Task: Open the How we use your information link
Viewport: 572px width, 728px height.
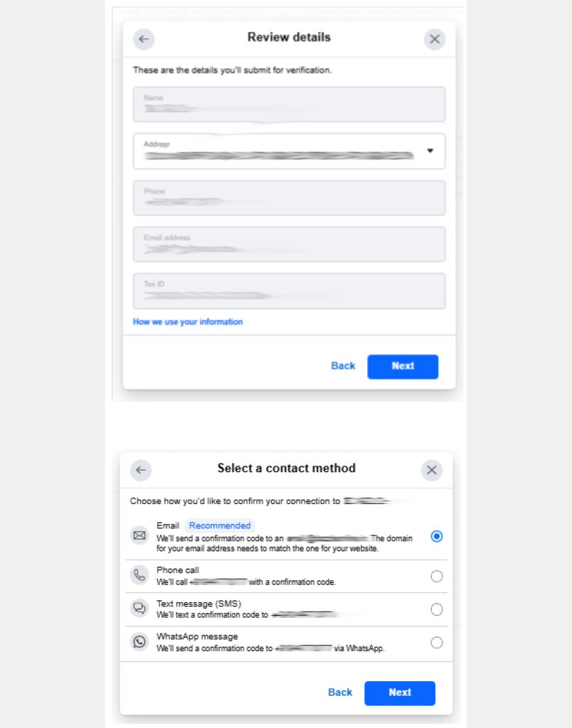Action: (x=188, y=322)
